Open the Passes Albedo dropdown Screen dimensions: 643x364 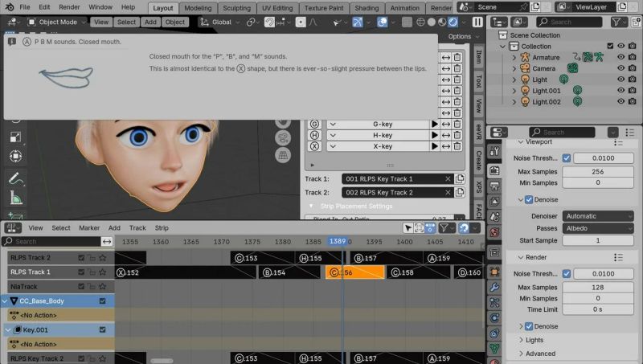[x=598, y=228]
